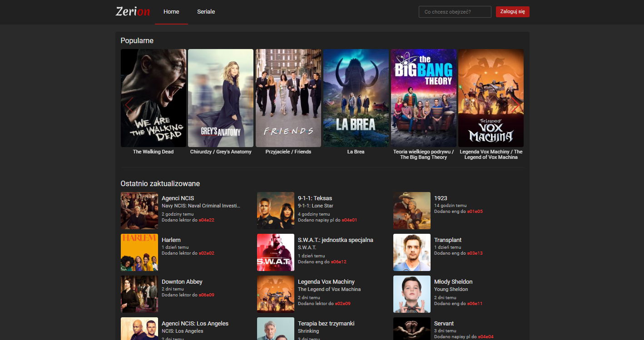Screen dimensions: 644x340
Task: Click 'Legenda Vox Machiny / The Legend' carousel caption
Action: pos(491,154)
